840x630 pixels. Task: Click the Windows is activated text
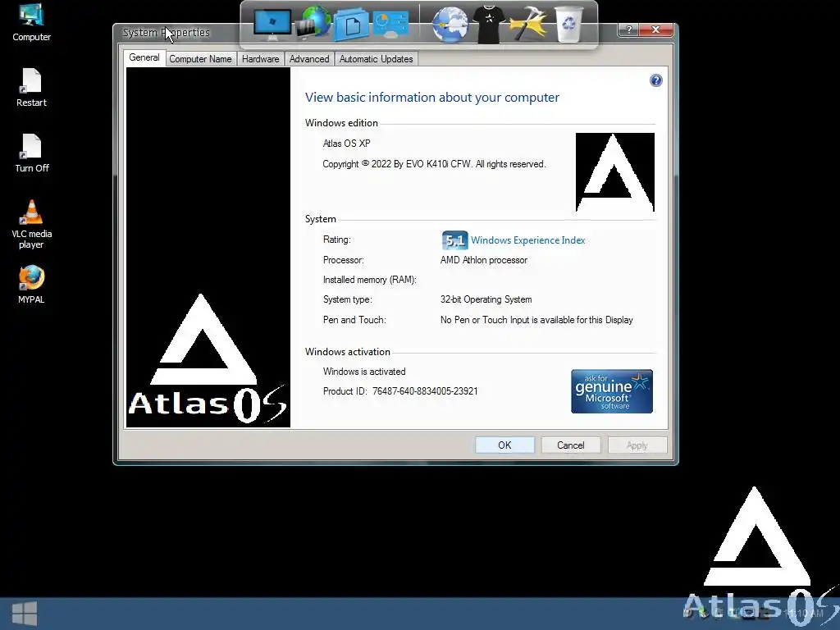[364, 372]
